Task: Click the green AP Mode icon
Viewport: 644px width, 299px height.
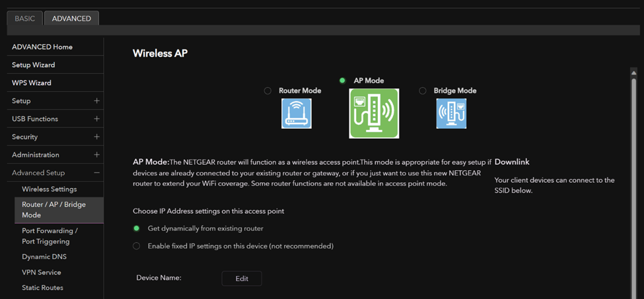Action: point(374,114)
